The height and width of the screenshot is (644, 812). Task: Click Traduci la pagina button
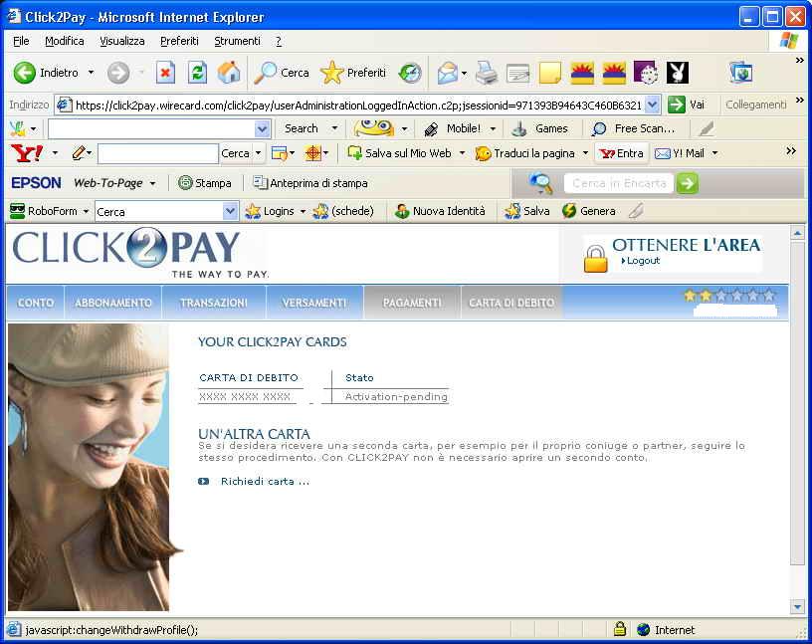(525, 153)
